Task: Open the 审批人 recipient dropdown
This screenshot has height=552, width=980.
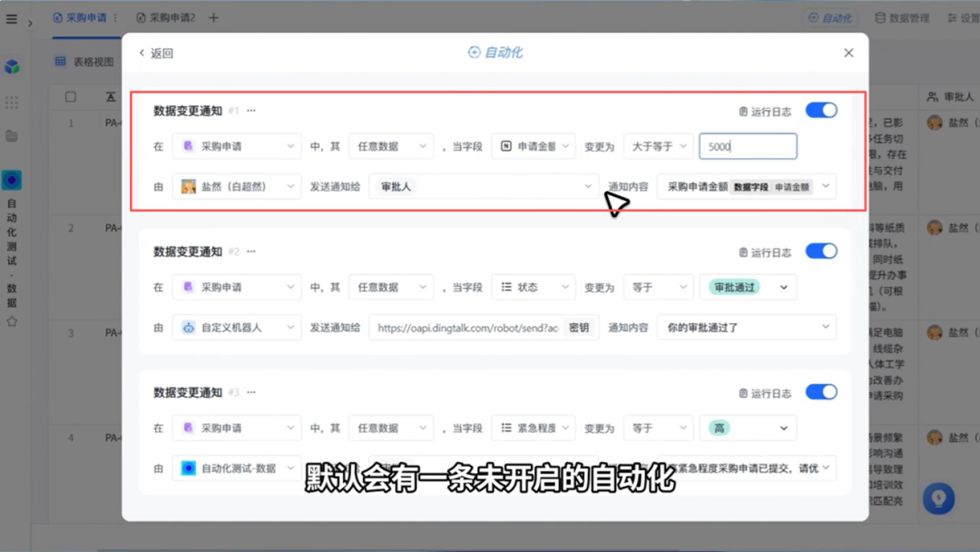Action: click(484, 186)
